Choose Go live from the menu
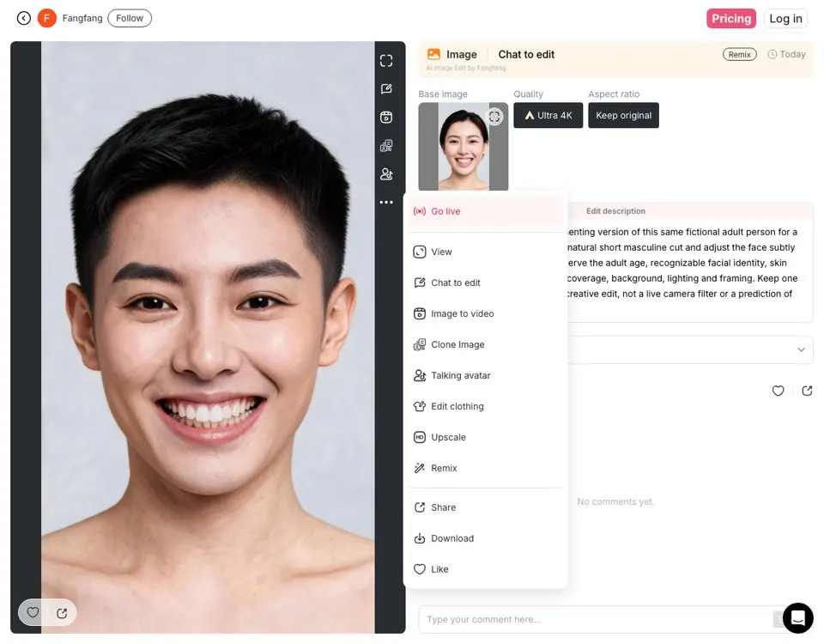 pyautogui.click(x=486, y=211)
